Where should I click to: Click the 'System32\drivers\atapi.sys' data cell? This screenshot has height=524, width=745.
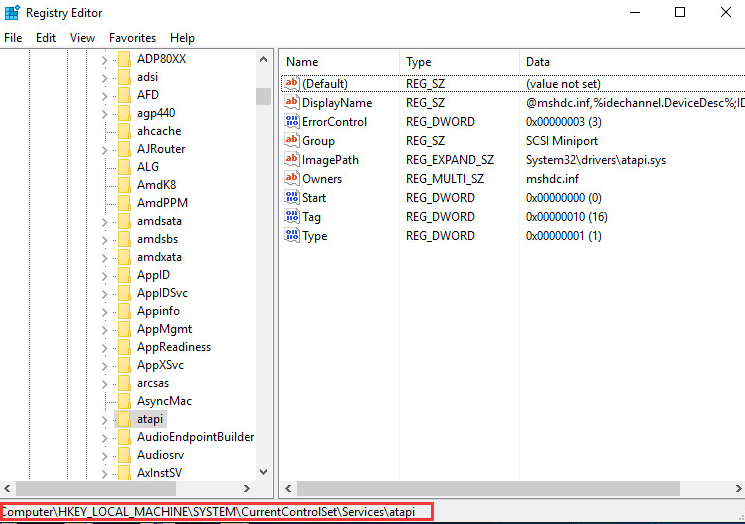point(596,160)
